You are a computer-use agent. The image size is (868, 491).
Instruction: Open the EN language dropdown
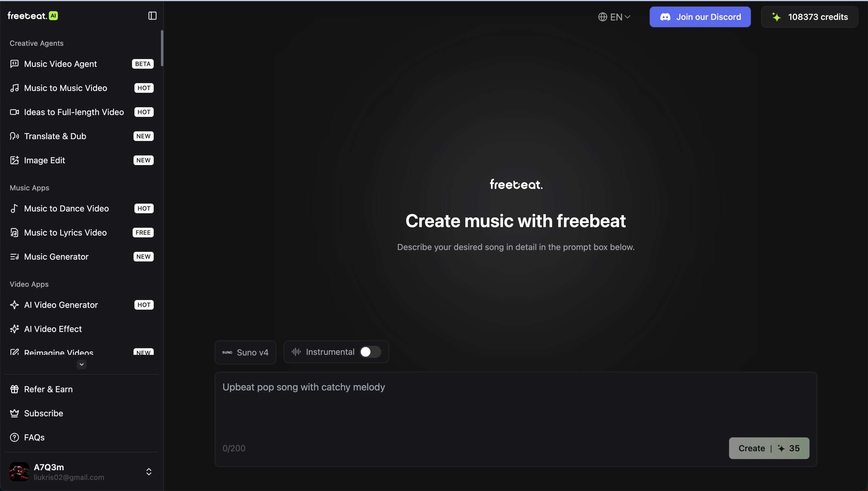pos(614,17)
